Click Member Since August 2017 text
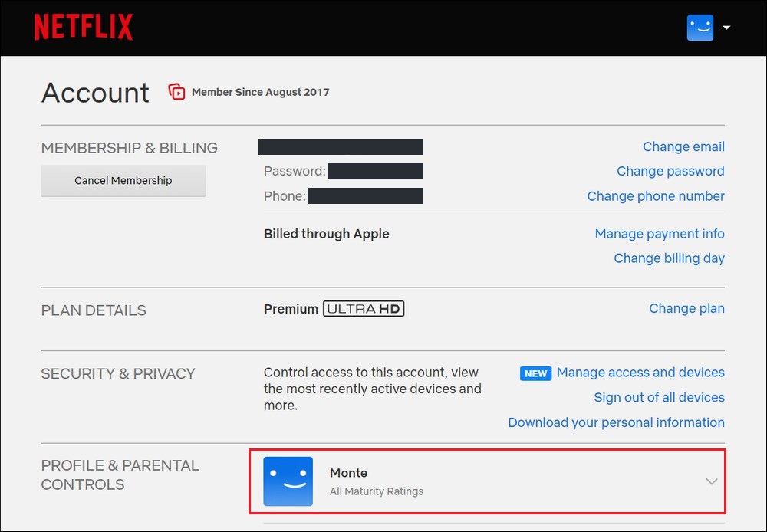Screen dimensions: 767x532 tap(260, 92)
